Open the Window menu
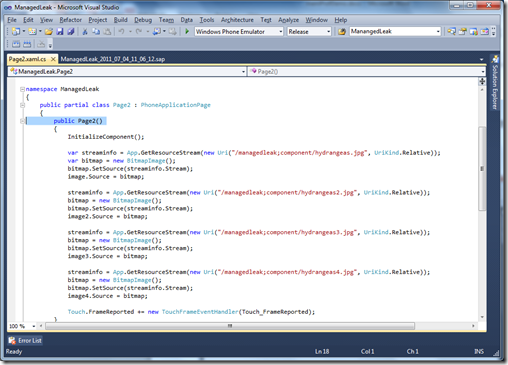Viewport: 508px width, 365px height. point(317,20)
